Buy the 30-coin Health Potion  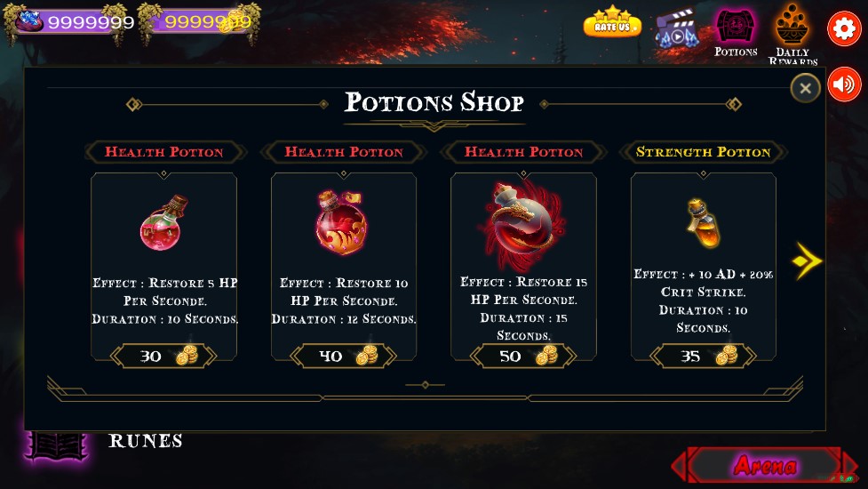[163, 356]
